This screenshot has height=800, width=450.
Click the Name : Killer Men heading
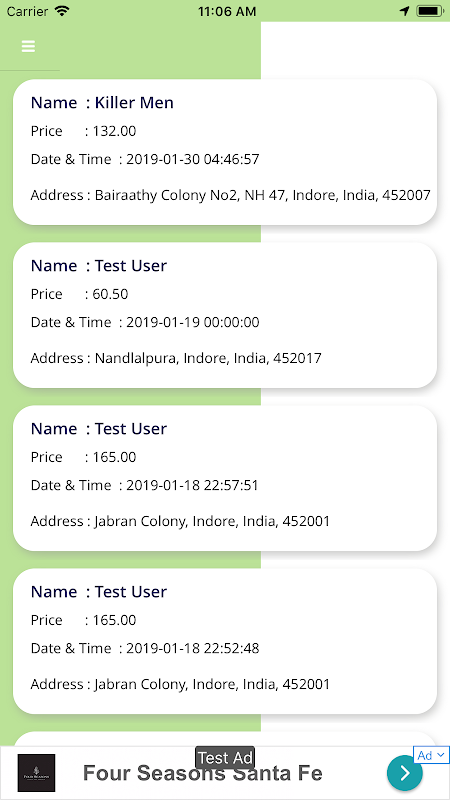pos(102,103)
